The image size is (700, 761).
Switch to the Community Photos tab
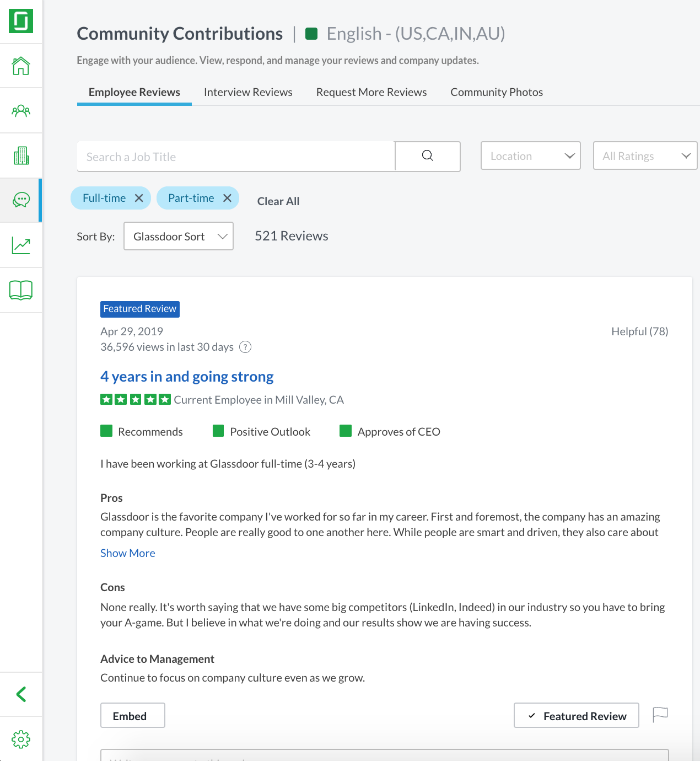click(x=496, y=92)
